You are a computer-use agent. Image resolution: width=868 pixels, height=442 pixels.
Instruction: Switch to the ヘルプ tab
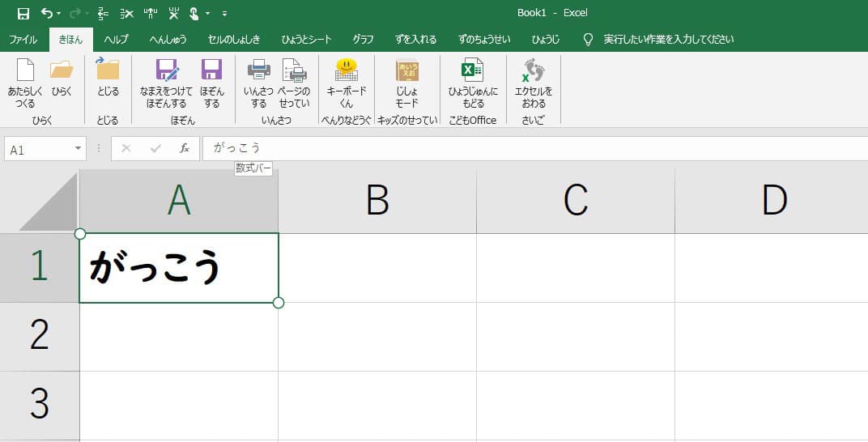(117, 40)
